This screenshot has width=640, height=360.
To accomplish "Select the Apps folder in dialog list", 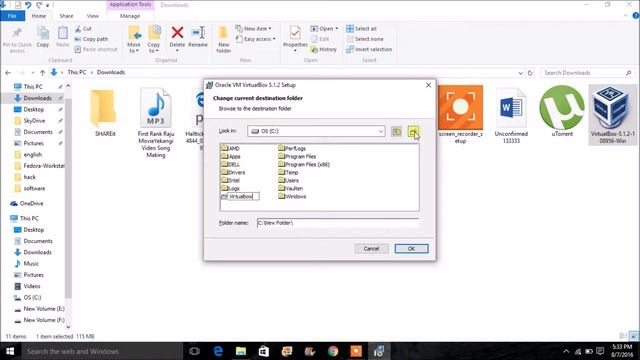I will tap(231, 156).
